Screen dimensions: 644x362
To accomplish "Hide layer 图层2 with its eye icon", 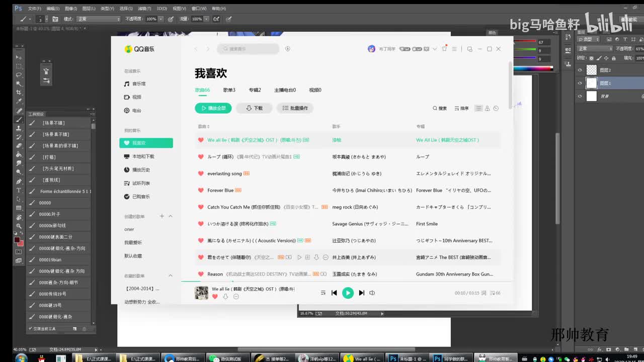I will (580, 70).
